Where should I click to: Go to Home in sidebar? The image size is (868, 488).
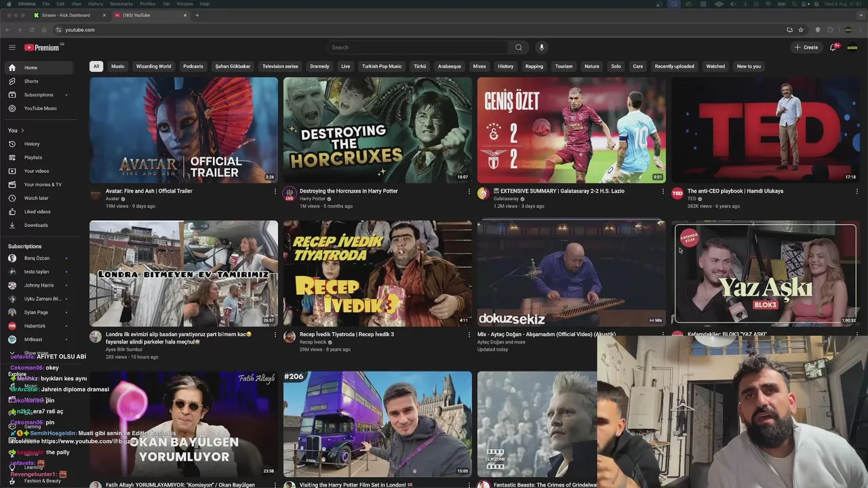pyautogui.click(x=39, y=68)
